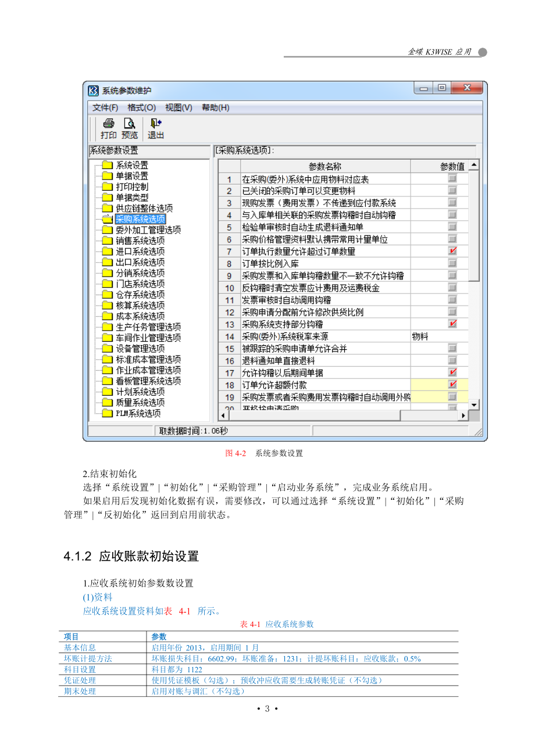535x756 pixels.
Task: Select the 设备管理选项 folder icon
Action: [x=107, y=348]
